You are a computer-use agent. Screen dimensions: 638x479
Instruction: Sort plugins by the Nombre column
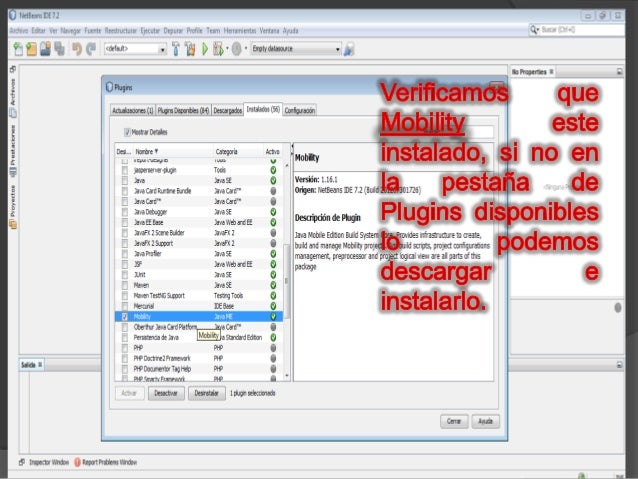point(146,151)
